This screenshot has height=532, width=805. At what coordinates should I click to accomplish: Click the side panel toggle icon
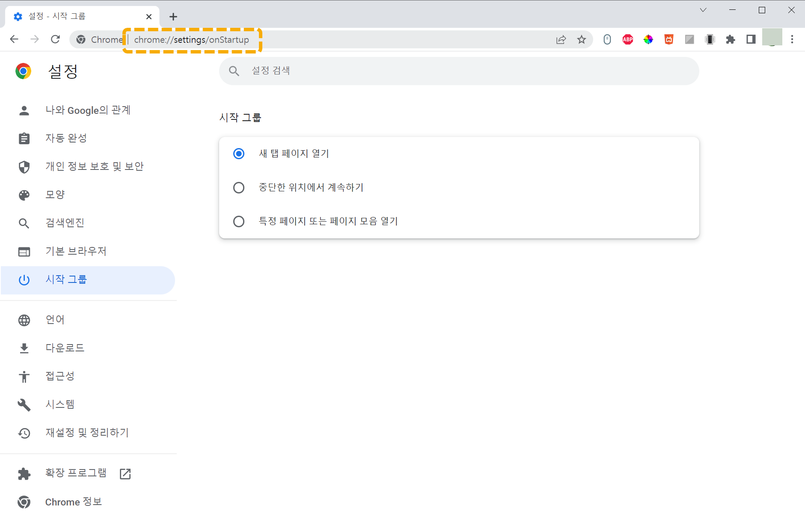pyautogui.click(x=751, y=39)
